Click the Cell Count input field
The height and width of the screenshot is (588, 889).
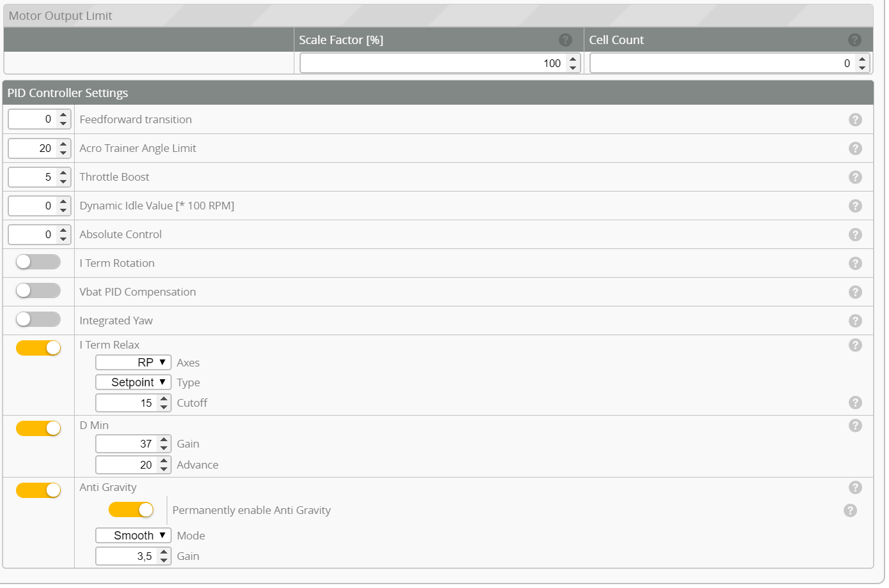[722, 63]
